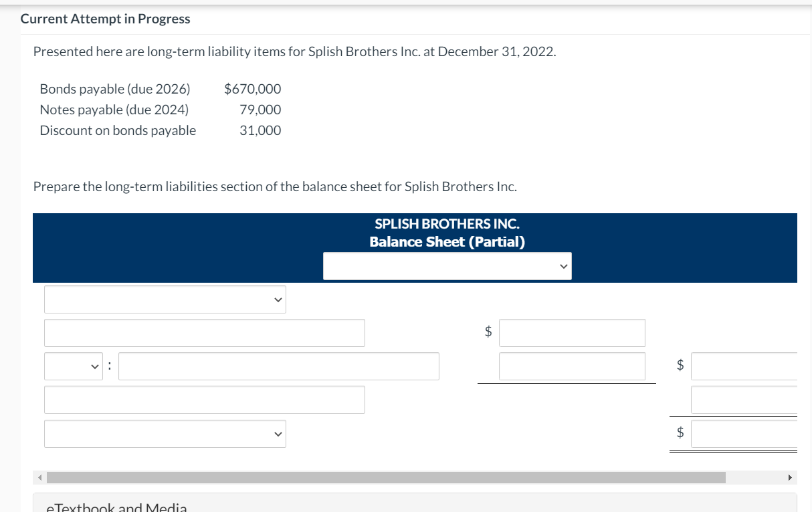Click the chevron on the bottom total-label dropdown
Screen dimensions: 812x512
tap(277, 434)
